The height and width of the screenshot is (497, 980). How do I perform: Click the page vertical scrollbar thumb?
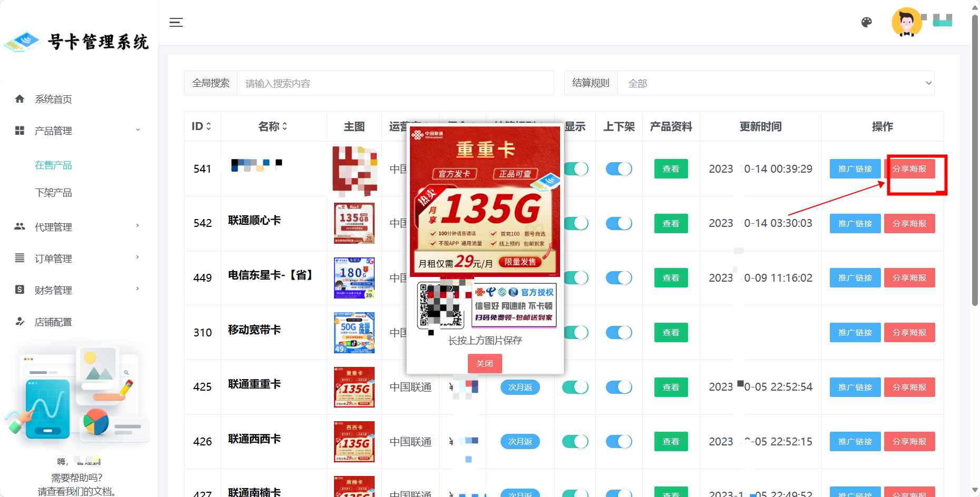click(x=975, y=161)
